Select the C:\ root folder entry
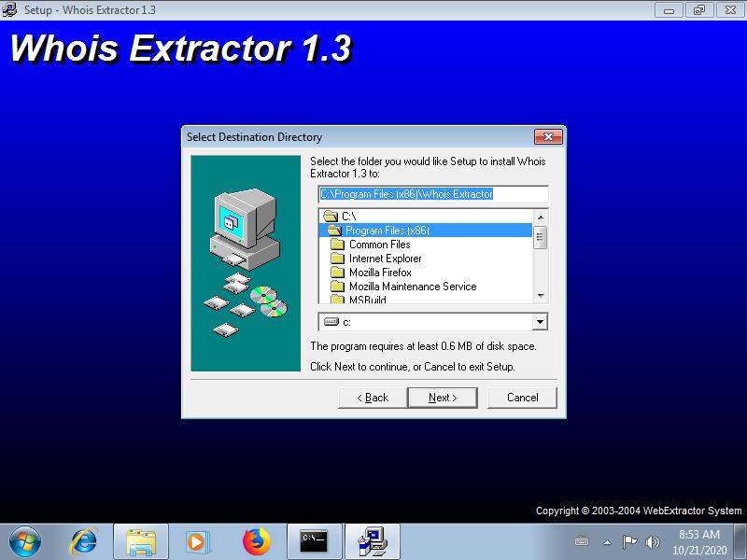 pyautogui.click(x=426, y=217)
